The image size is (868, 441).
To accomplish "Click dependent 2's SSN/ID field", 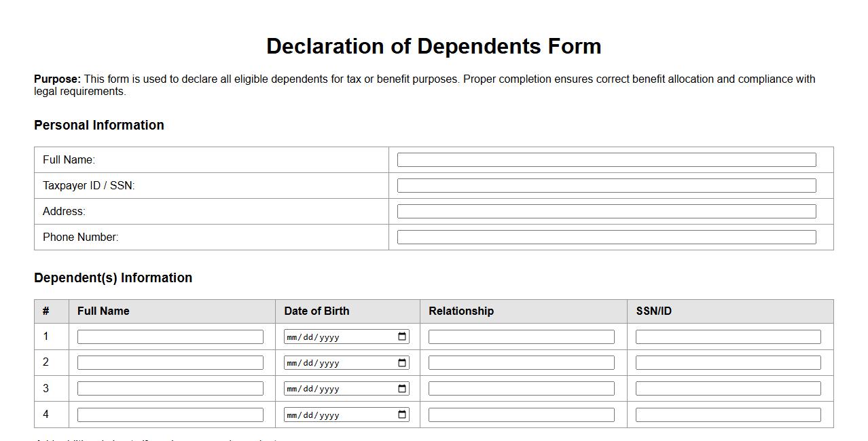I will [728, 362].
